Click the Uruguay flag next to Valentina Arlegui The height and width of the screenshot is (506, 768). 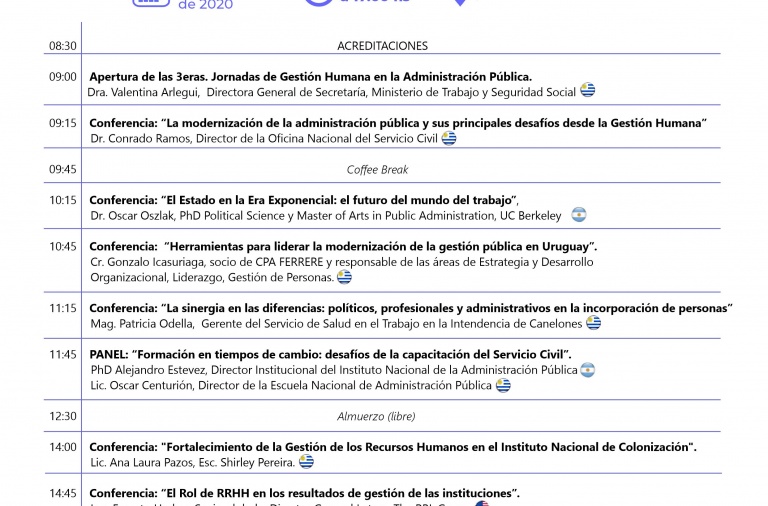tap(588, 90)
